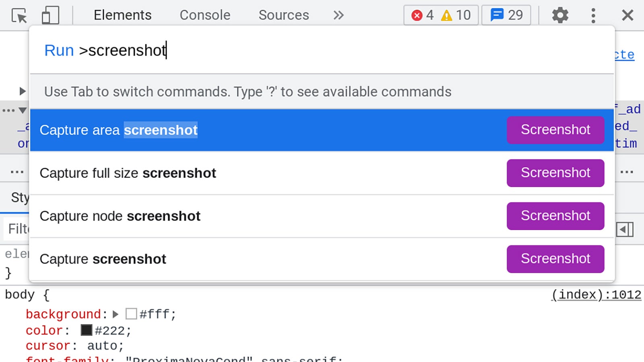This screenshot has width=644, height=362.
Task: Switch to the Sources tab
Action: (x=283, y=15)
